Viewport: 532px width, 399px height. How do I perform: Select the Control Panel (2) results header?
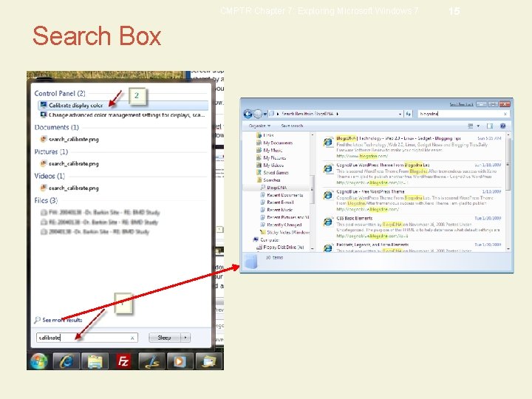[x=60, y=93]
